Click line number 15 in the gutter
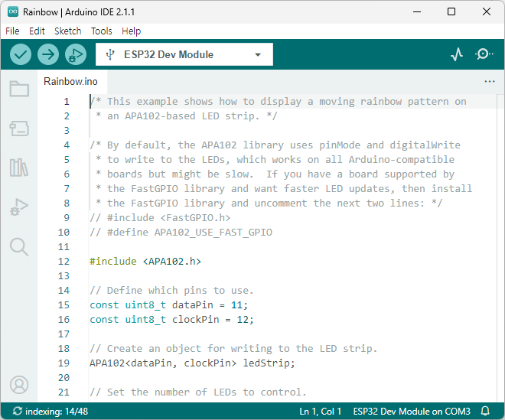This screenshot has height=420, width=505. (64, 304)
